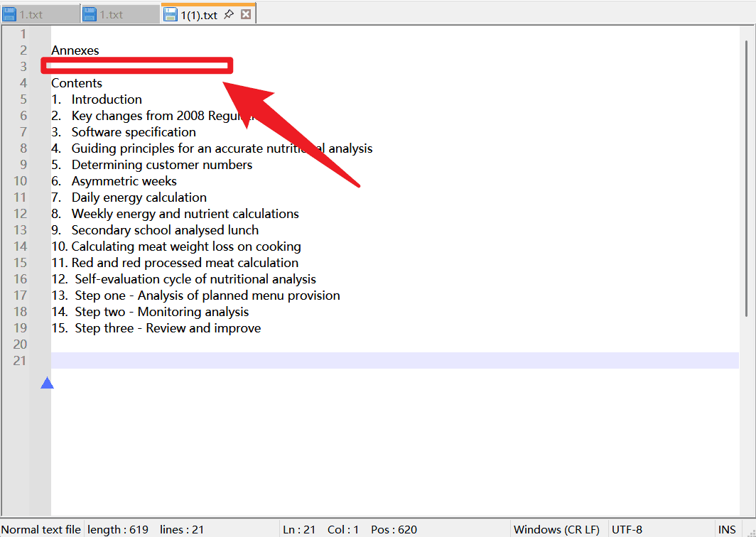Click the 'Contents' line in the editor

point(77,83)
